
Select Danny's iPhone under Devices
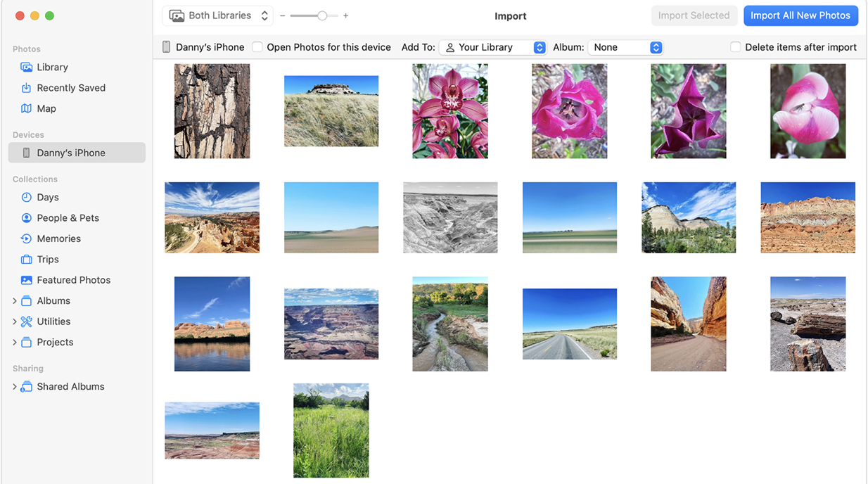[x=70, y=153]
